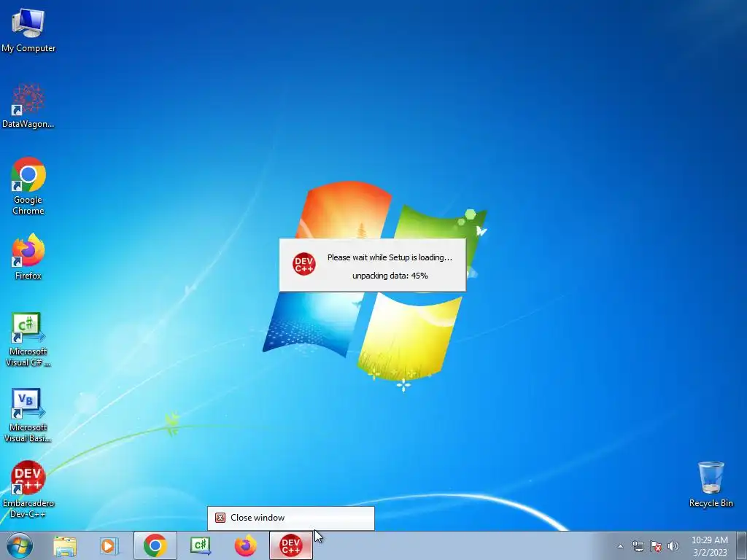The width and height of the screenshot is (747, 560).
Task: Click the 'unpacking data: 45%' status text
Action: [390, 276]
